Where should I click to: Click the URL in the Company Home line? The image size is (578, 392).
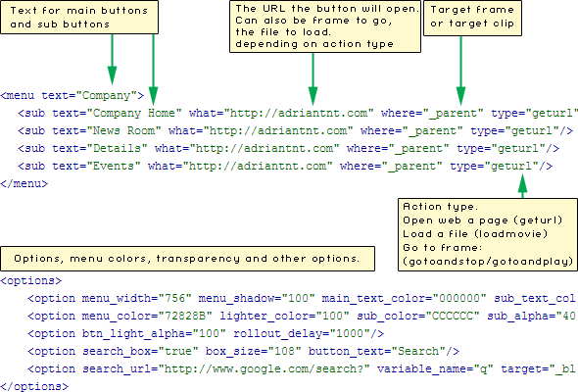(299, 114)
